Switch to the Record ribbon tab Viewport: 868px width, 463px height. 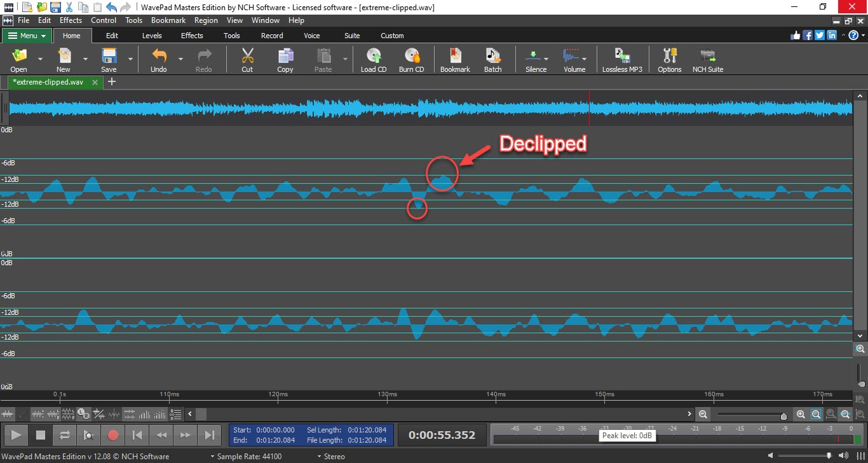(x=272, y=36)
